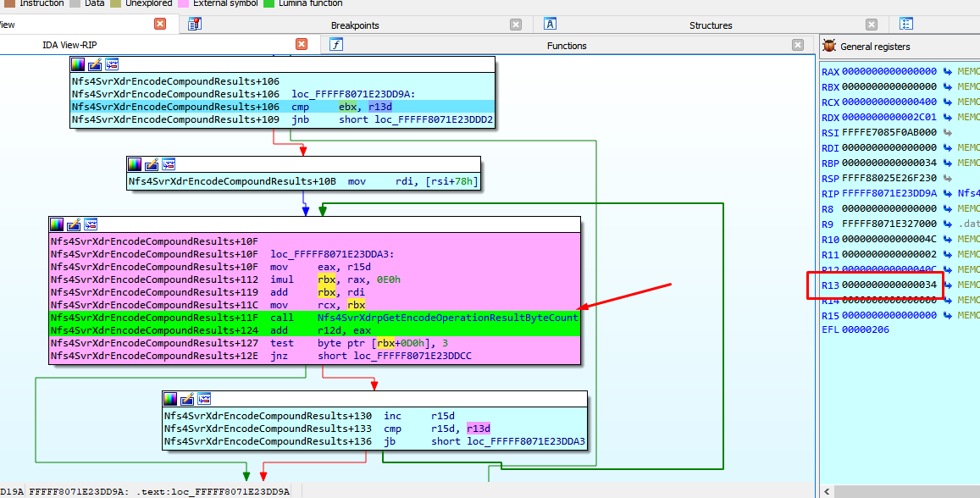Screen dimensions: 980x498
Task: Click the External symbol legend swatch
Action: [x=183, y=3]
